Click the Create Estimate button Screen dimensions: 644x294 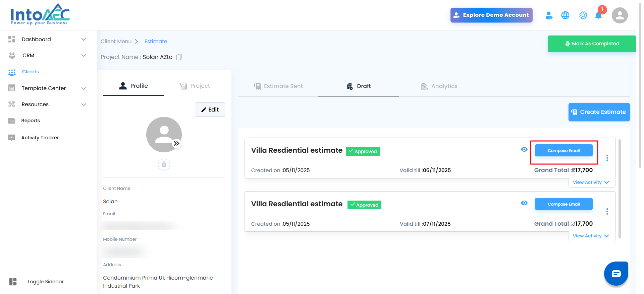coord(599,112)
